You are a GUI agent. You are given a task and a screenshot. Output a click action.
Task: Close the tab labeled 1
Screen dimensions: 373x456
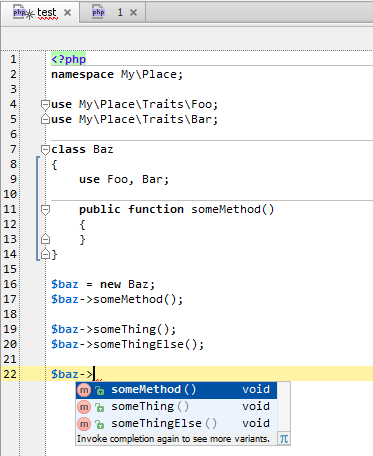tap(133, 13)
